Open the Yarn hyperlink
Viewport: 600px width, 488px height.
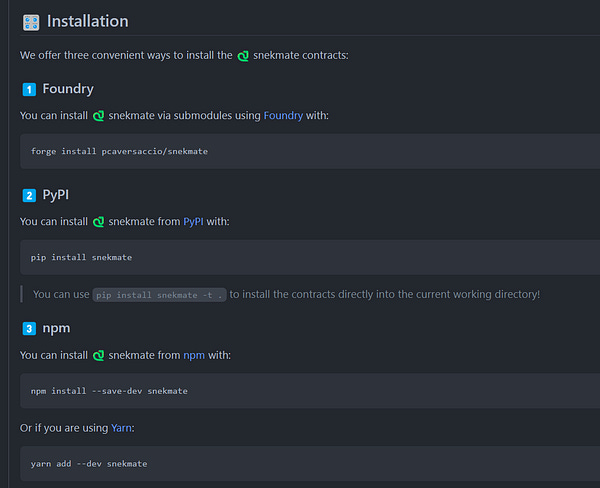click(x=121, y=428)
